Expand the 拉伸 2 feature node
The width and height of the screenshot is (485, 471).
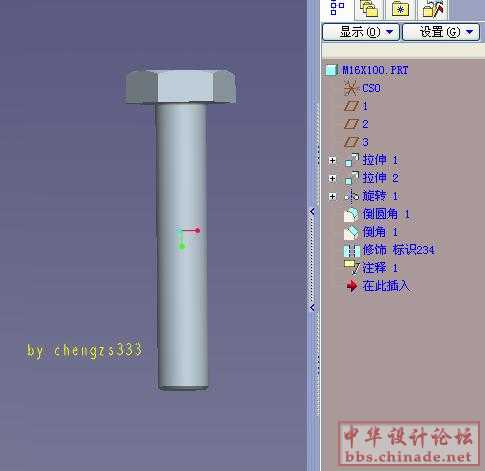(332, 178)
